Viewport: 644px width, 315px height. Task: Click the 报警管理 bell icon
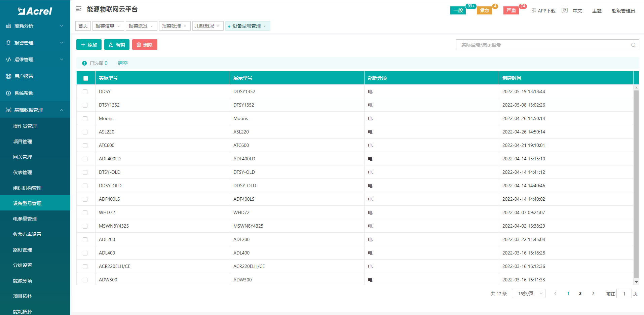coord(8,43)
